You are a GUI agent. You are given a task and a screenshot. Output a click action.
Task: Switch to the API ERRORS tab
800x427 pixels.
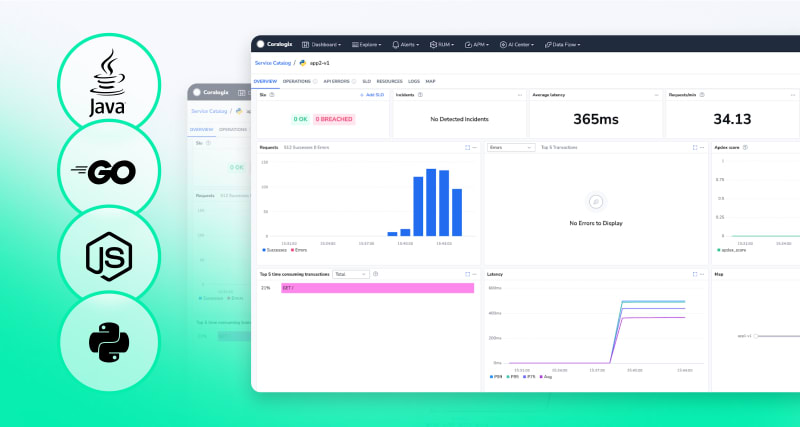(332, 80)
